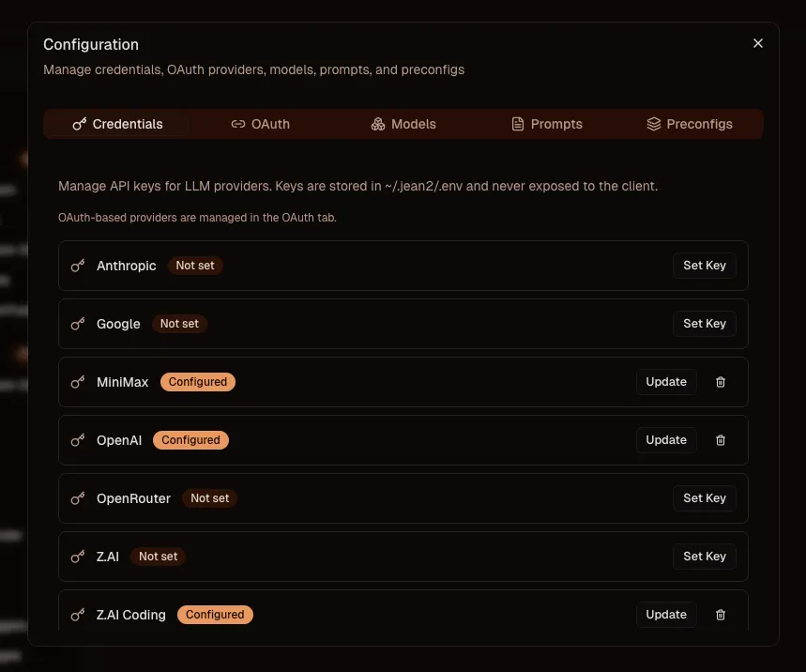Update the MiniMax key
Image resolution: width=806 pixels, height=672 pixels.
tap(666, 381)
